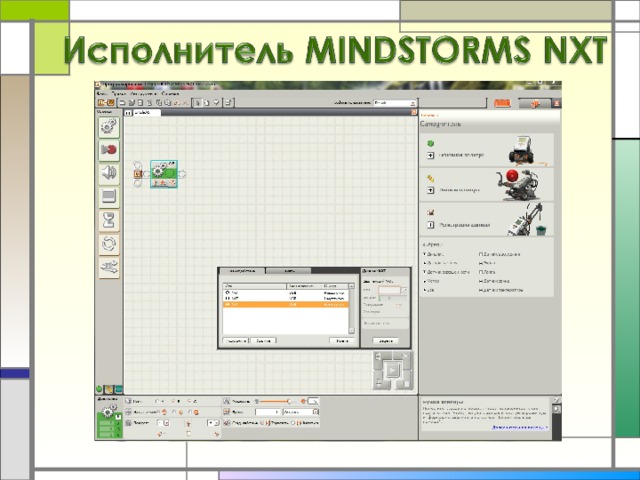Click the Redo toolbar icon
The image size is (640, 480).
(185, 103)
